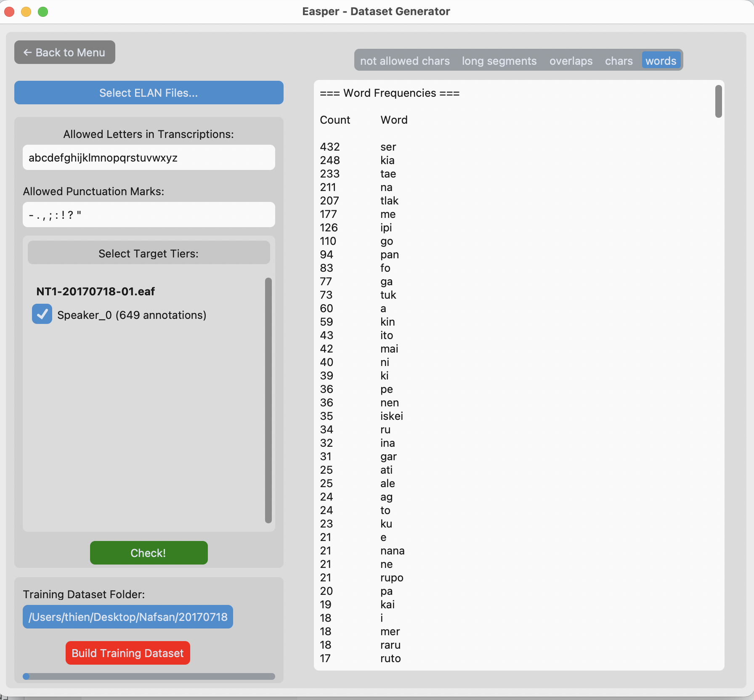Uncheck the Speaker_0 tier checkbox

pos(42,314)
